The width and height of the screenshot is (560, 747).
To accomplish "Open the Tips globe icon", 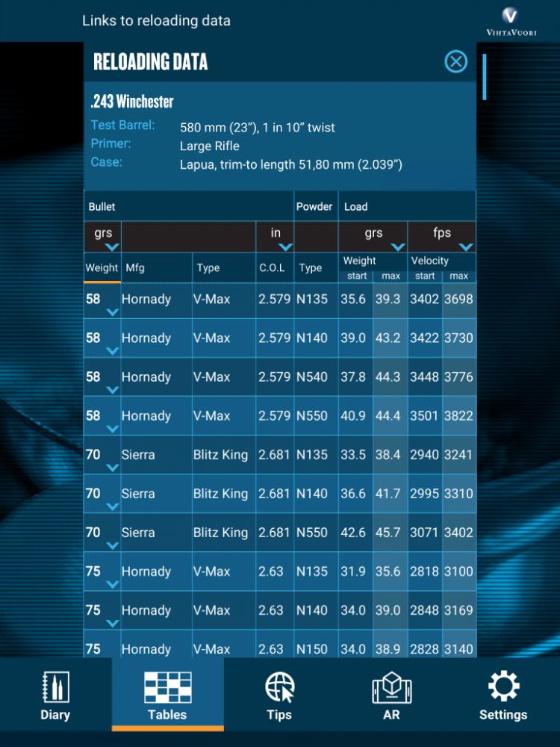I will pyautogui.click(x=279, y=687).
